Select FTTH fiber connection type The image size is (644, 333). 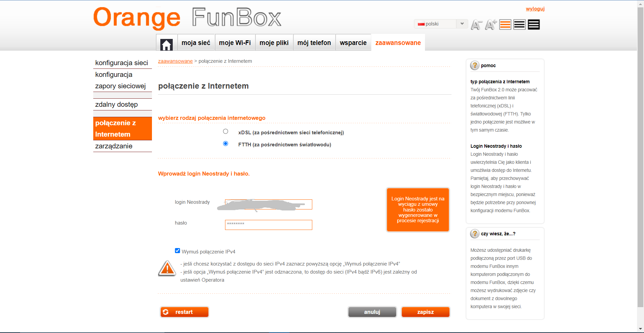[x=225, y=144]
